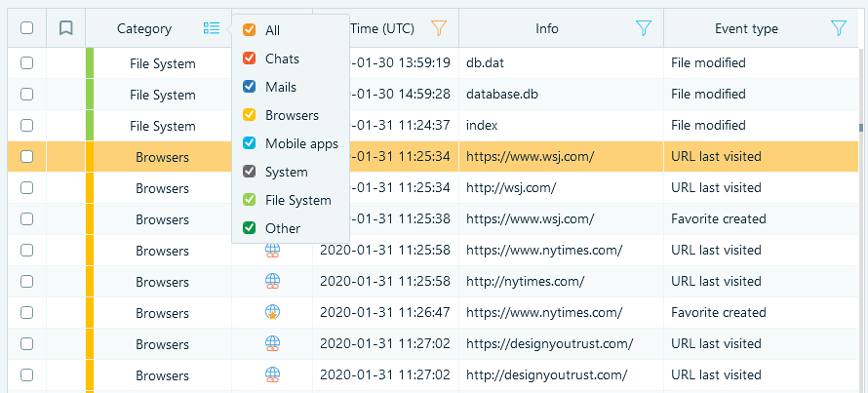Select the http://nytimes.com/ cell
This screenshot has width=868, height=393.
click(525, 282)
